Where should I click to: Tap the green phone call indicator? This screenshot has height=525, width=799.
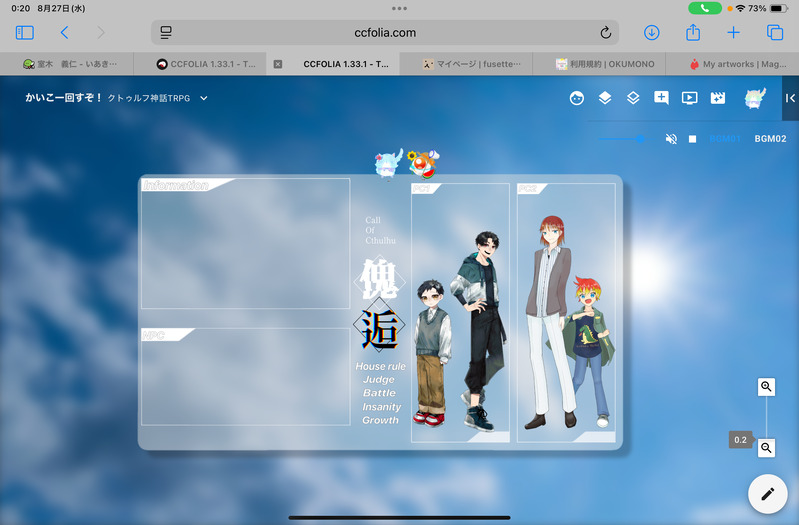(x=705, y=8)
